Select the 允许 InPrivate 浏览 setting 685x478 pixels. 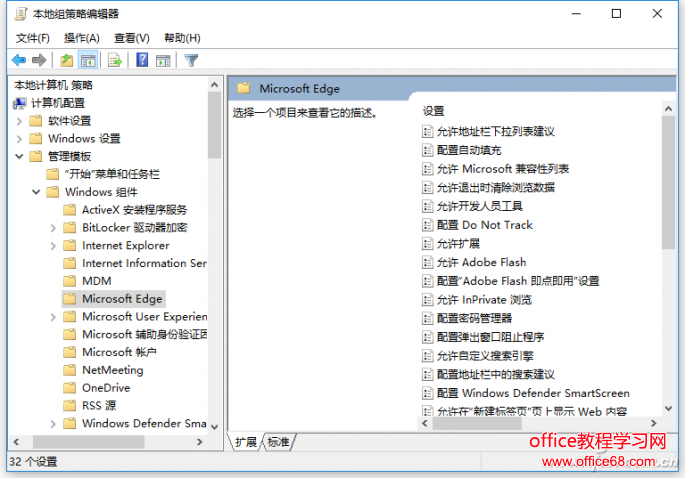477,300
